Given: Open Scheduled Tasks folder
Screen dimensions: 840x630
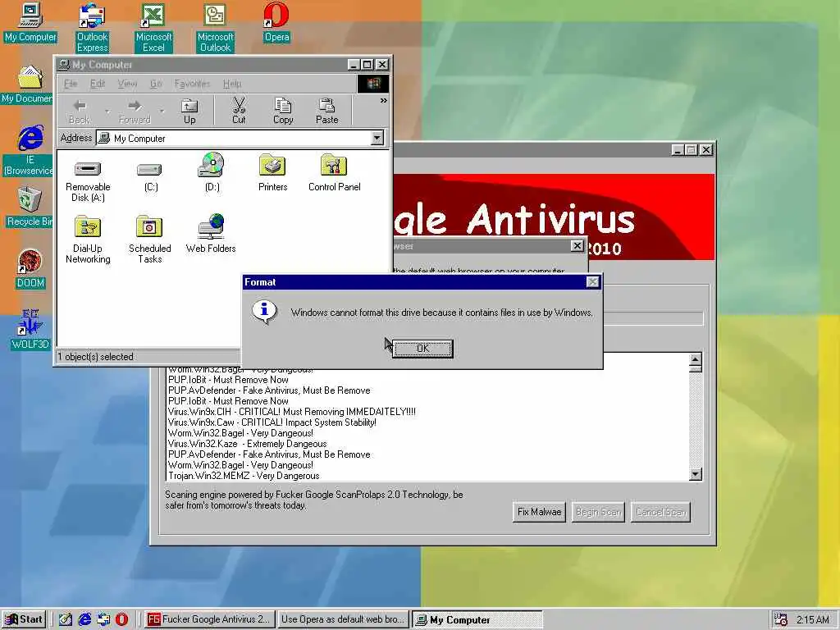Looking at the screenshot, I should pyautogui.click(x=149, y=240).
